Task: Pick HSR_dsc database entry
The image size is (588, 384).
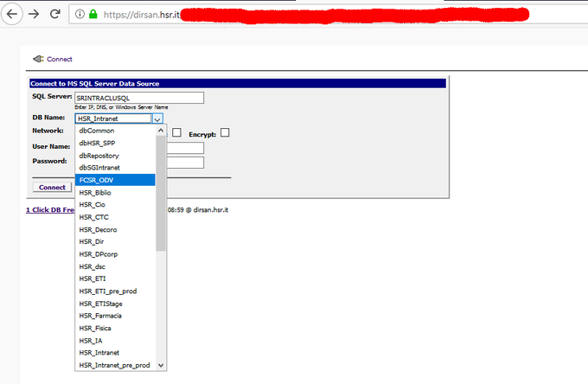Action: pyautogui.click(x=115, y=266)
